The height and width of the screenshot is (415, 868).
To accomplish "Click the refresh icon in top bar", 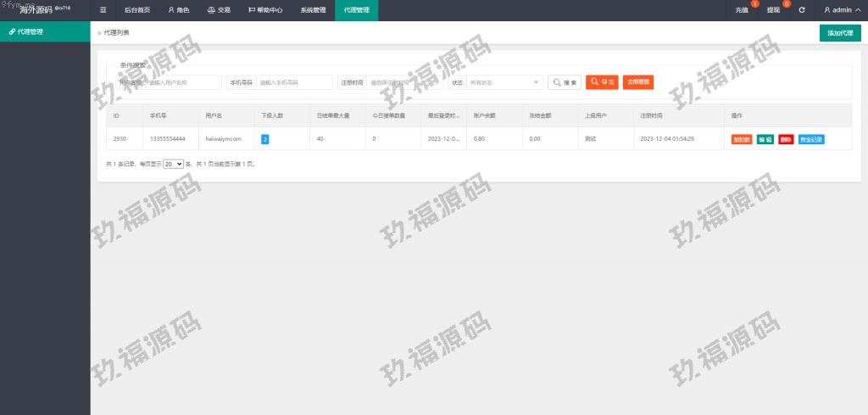I will tap(802, 10).
